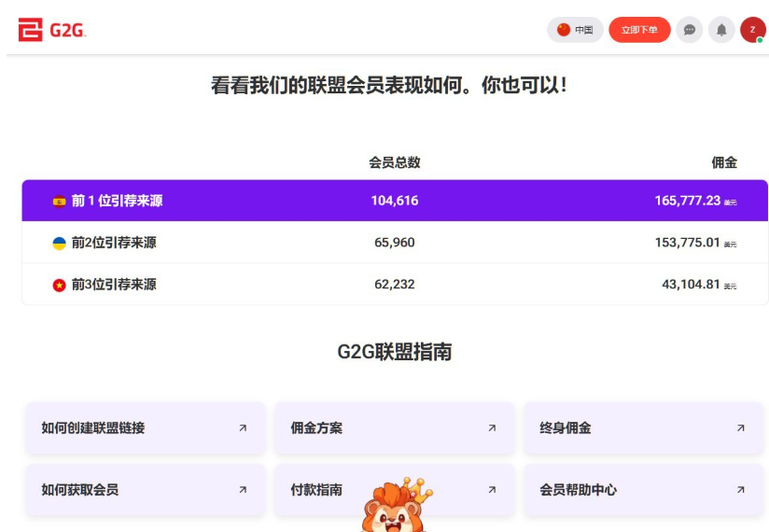769x532 pixels.
Task: Open the notifications bell
Action: [x=721, y=30]
